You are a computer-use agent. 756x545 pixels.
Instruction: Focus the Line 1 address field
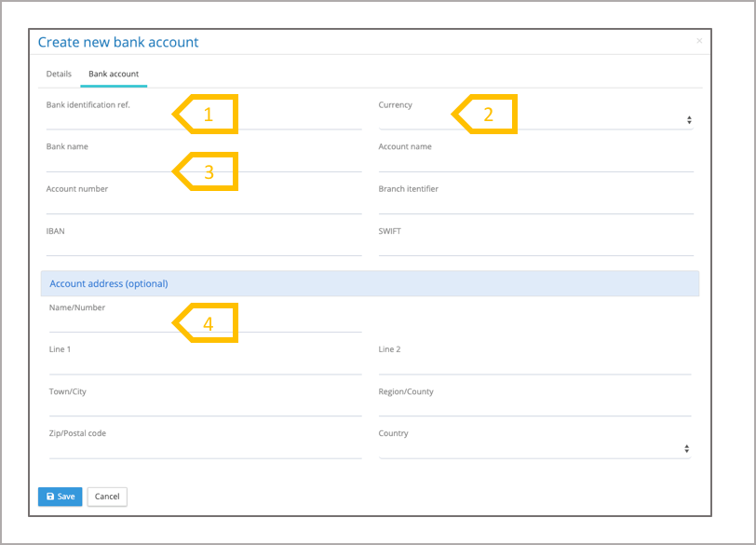point(205,365)
